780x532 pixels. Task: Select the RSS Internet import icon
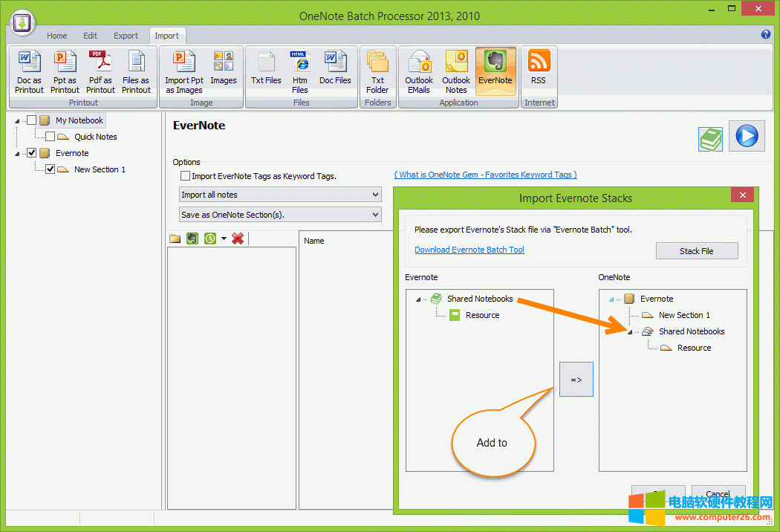click(539, 71)
